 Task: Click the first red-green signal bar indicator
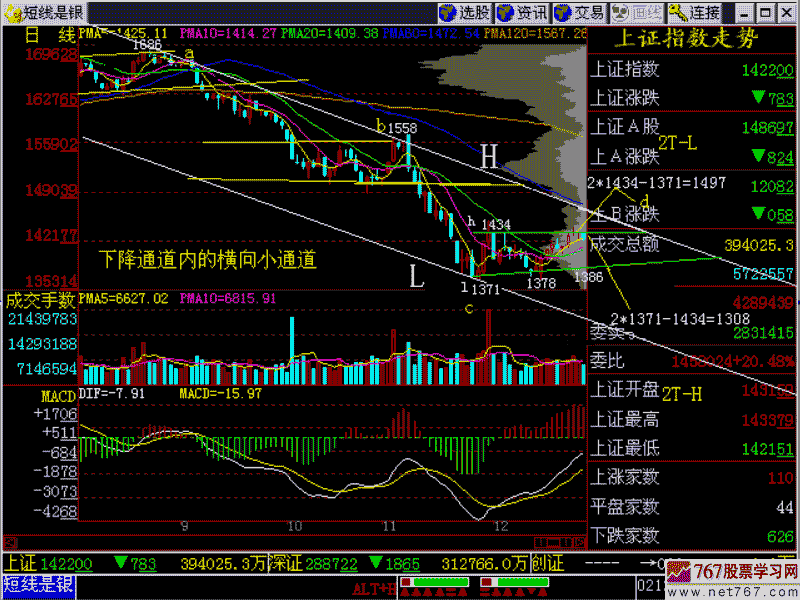click(434, 581)
